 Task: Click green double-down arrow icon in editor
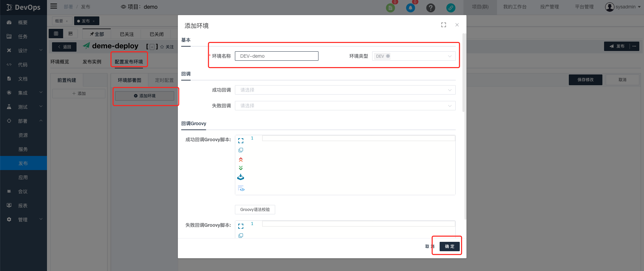[x=241, y=168]
